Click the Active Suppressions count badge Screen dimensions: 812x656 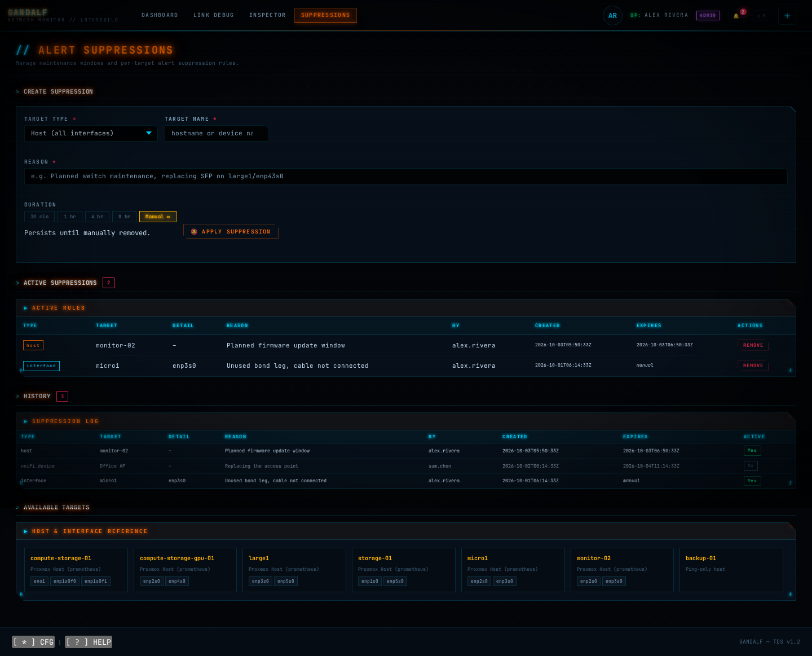click(108, 283)
